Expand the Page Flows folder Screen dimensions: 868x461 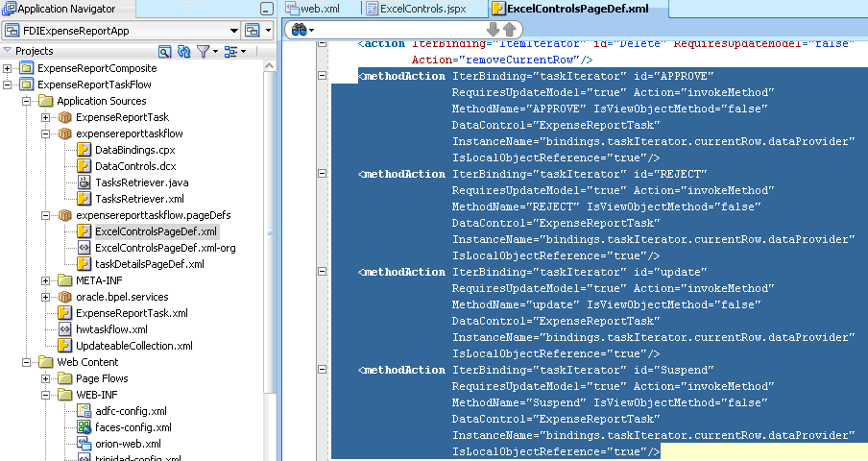tap(46, 378)
